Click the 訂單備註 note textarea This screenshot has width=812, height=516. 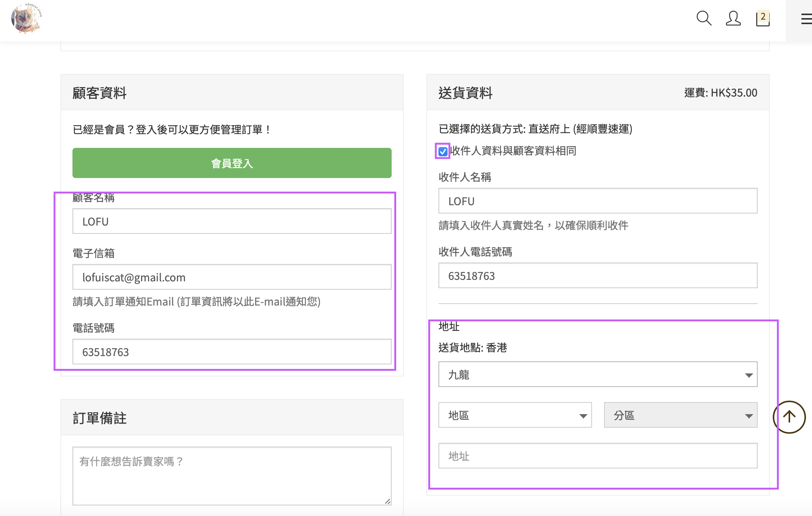232,476
